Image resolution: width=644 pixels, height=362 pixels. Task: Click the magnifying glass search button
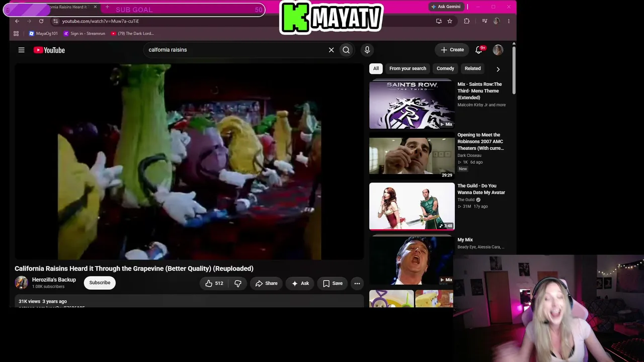click(x=346, y=50)
